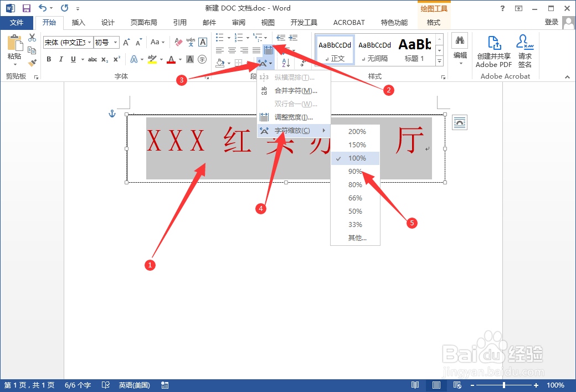Expand the Bullets list dropdown
This screenshot has height=392, width=576.
tap(229, 38)
